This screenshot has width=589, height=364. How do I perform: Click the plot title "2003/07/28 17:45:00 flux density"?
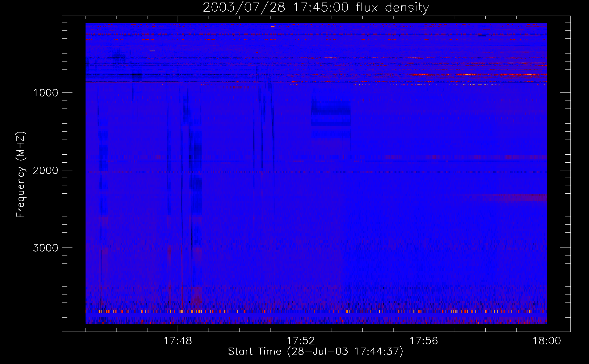point(316,7)
